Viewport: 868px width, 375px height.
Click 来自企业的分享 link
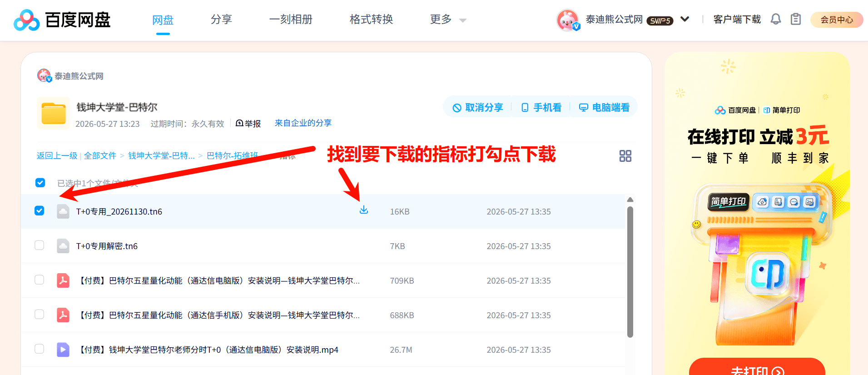[303, 123]
